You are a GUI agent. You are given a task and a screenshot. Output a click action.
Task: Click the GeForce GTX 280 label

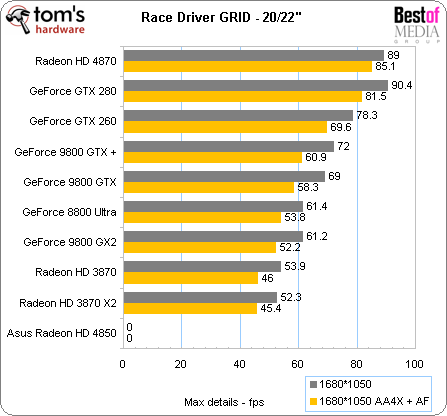[73, 91]
